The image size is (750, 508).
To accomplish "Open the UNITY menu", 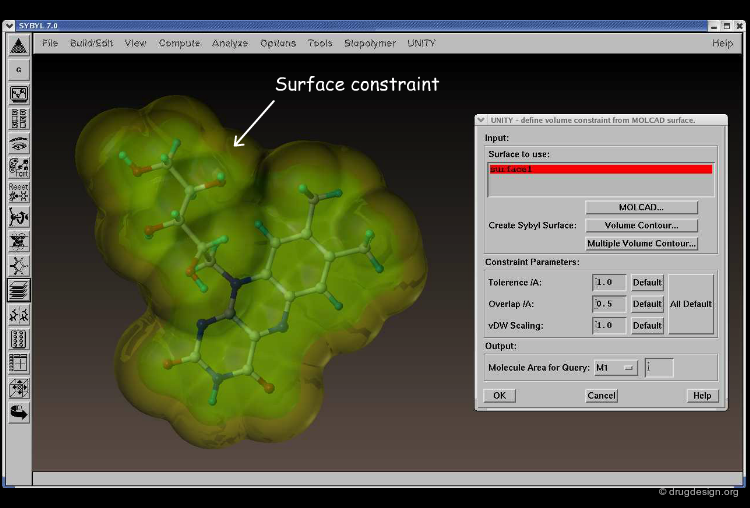I will [421, 43].
